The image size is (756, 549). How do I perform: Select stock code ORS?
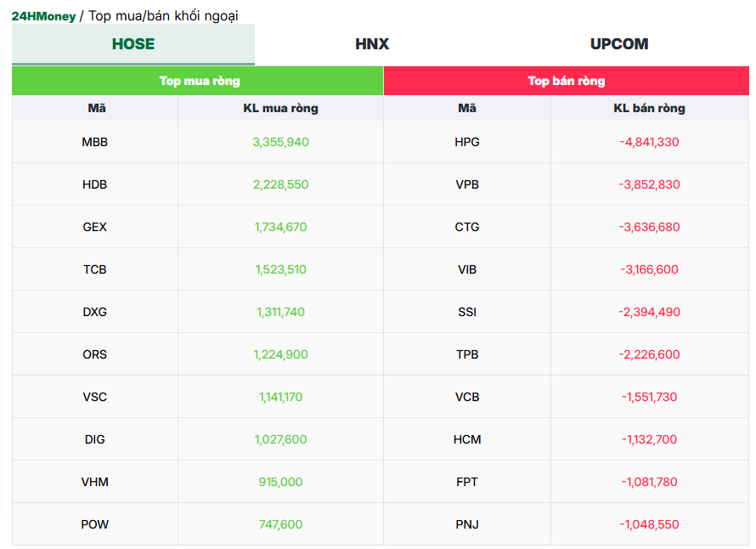[95, 354]
